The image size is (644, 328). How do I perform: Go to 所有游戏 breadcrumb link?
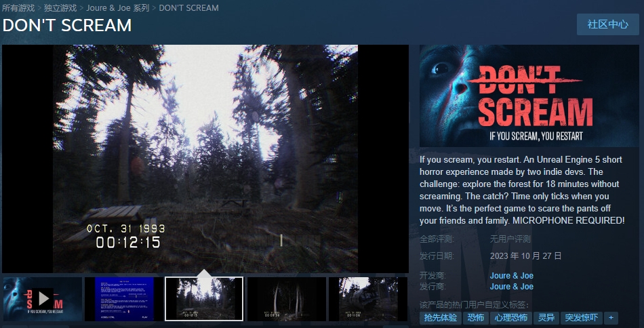(18, 7)
